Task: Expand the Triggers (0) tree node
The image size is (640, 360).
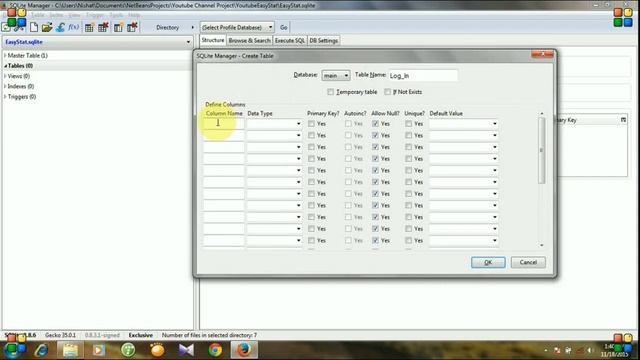Action: 5,97
